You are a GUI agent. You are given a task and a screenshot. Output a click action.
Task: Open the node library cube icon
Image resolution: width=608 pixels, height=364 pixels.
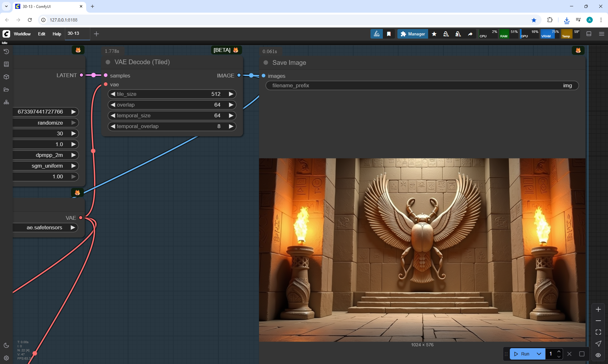pyautogui.click(x=6, y=77)
